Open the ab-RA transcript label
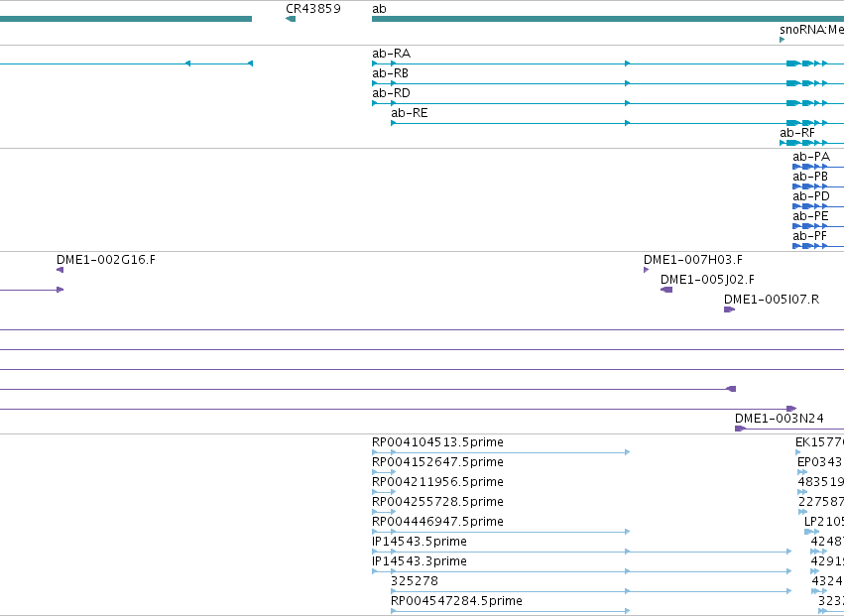This screenshot has height=616, width=844. point(392,54)
